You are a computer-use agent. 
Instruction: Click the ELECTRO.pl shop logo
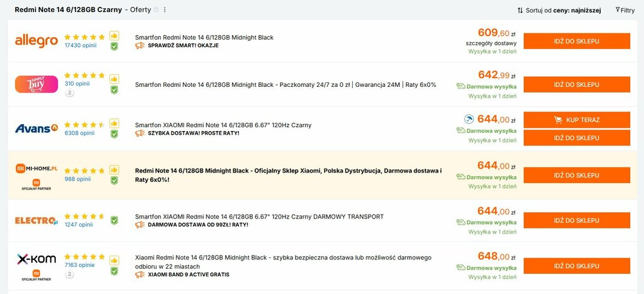click(36, 221)
